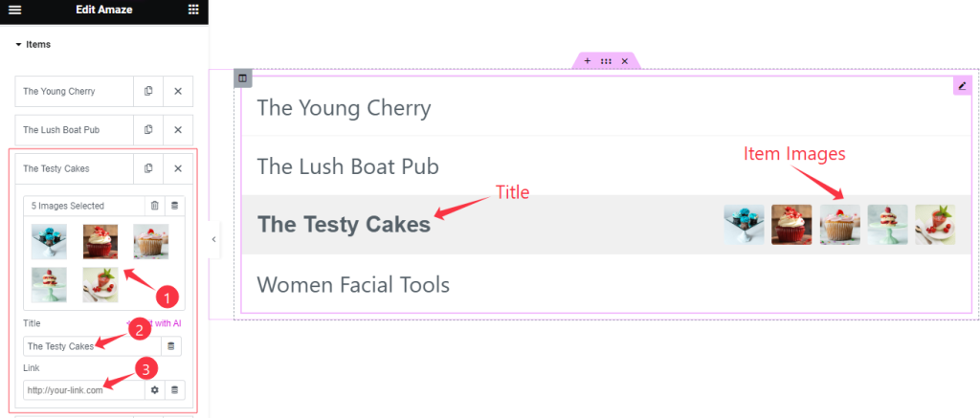
Task: Duplicate The Testy Cakes item
Action: 148,168
